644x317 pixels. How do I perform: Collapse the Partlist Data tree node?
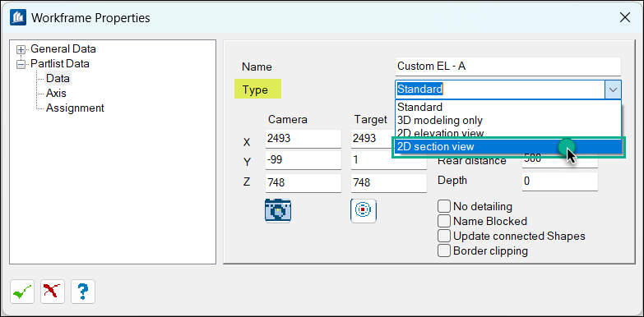(21, 64)
